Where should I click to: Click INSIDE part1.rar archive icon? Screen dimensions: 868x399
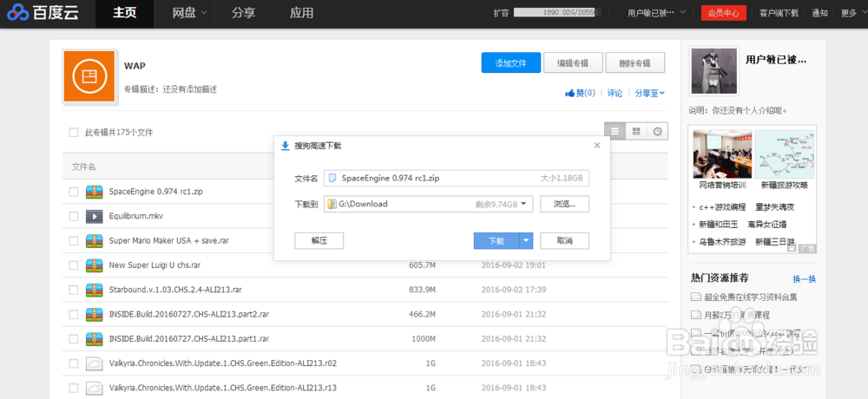[x=94, y=338]
